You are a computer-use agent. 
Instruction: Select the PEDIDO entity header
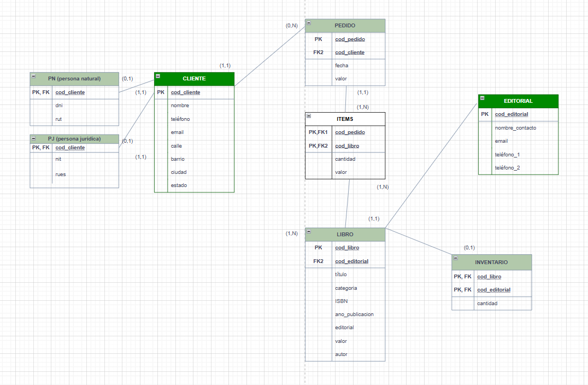[345, 26]
